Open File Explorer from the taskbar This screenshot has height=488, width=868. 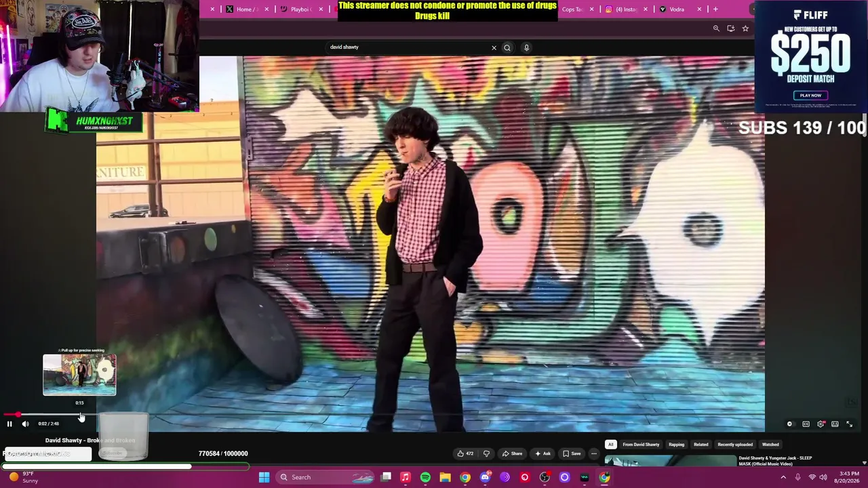point(445,477)
